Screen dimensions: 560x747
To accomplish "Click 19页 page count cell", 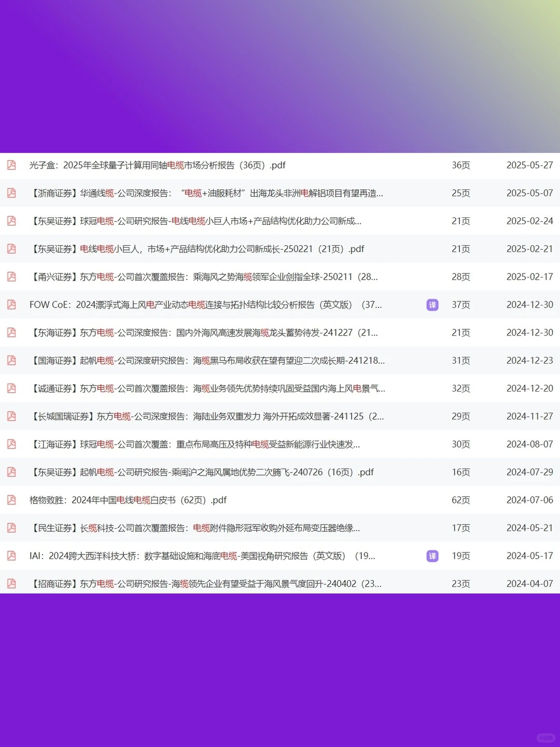I will (x=461, y=556).
